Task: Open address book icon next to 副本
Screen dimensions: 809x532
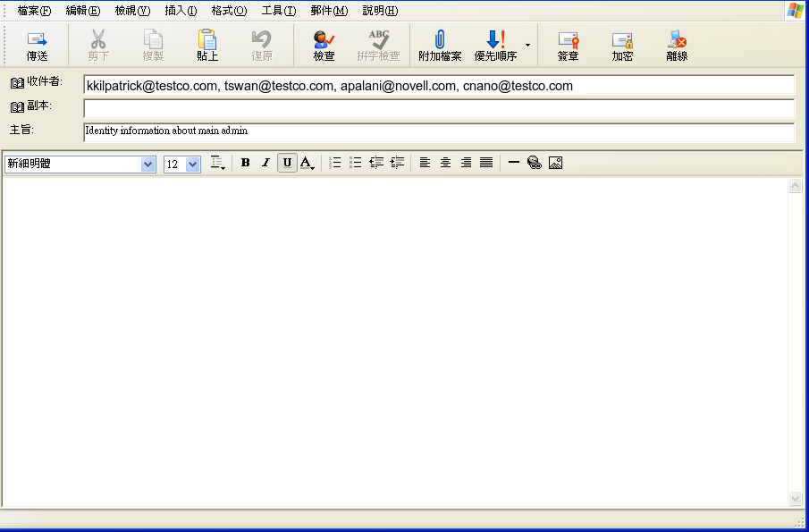Action: click(x=18, y=106)
